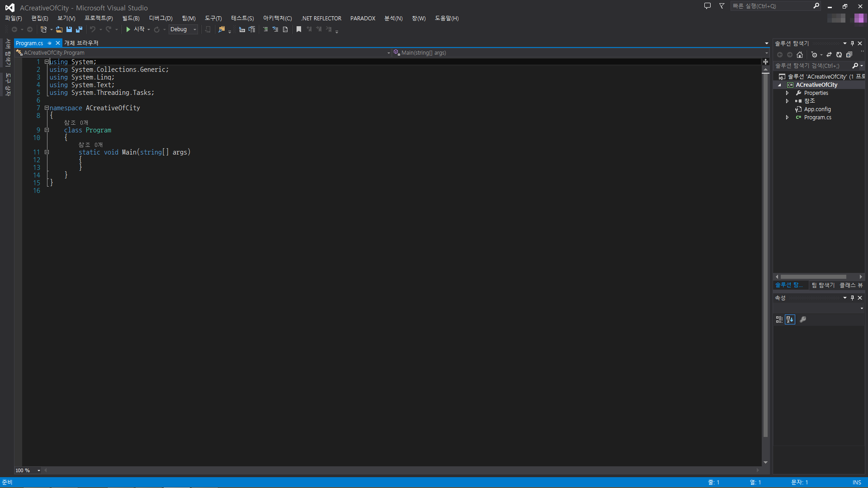Close the Solution Explorer panel
The width and height of the screenshot is (868, 488).
click(860, 43)
